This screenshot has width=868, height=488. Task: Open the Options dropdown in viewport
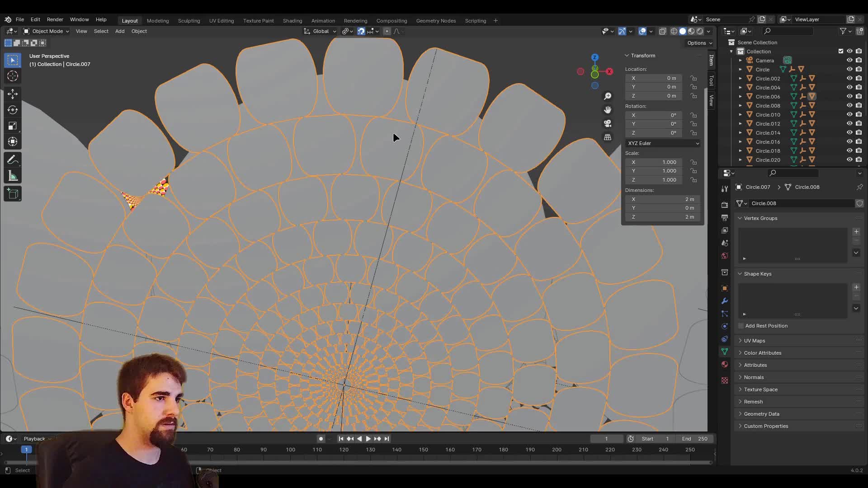(700, 43)
